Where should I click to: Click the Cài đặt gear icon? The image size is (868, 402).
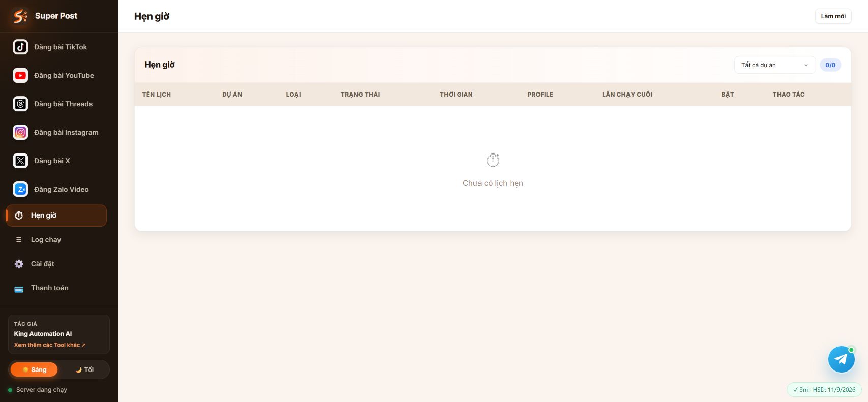[x=19, y=264]
